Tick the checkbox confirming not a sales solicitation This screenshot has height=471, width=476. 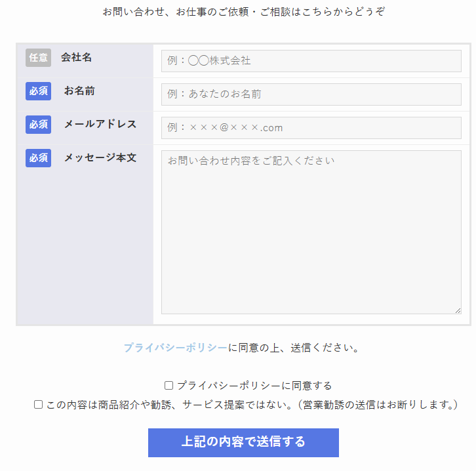(38, 405)
